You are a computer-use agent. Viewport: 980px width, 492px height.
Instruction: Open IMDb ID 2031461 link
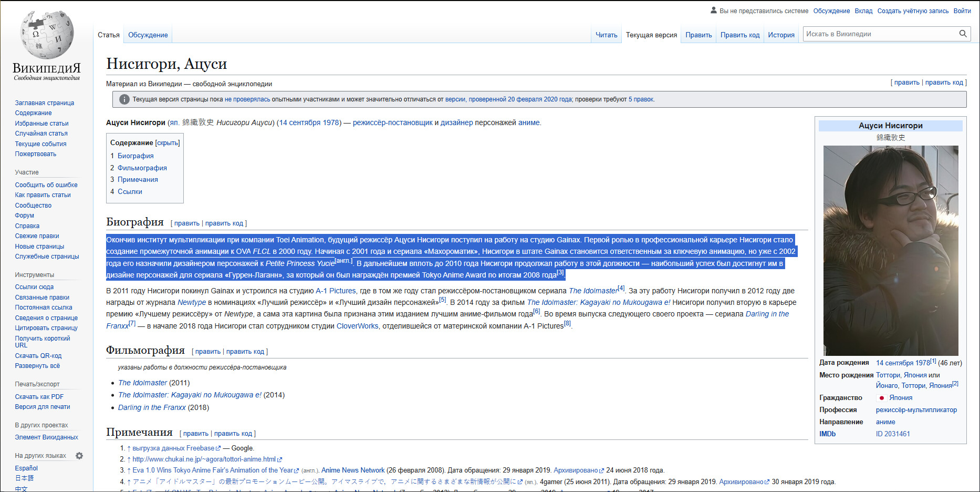tap(893, 434)
